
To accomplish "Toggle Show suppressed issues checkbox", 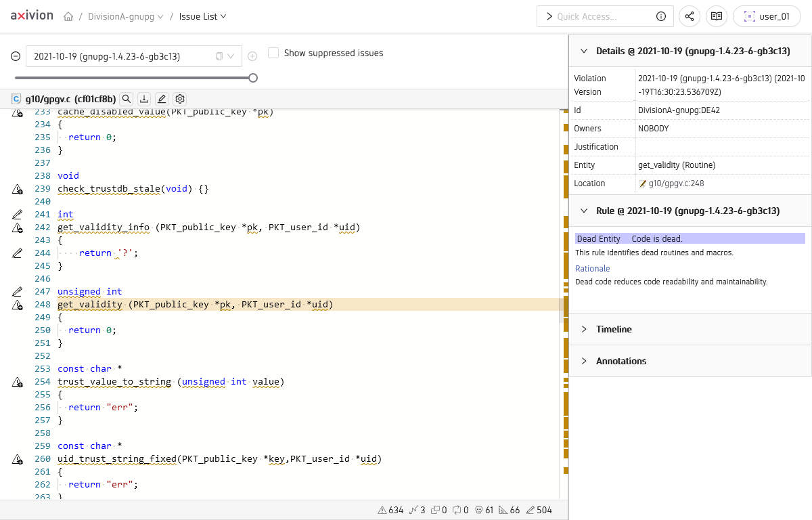I will click(273, 53).
